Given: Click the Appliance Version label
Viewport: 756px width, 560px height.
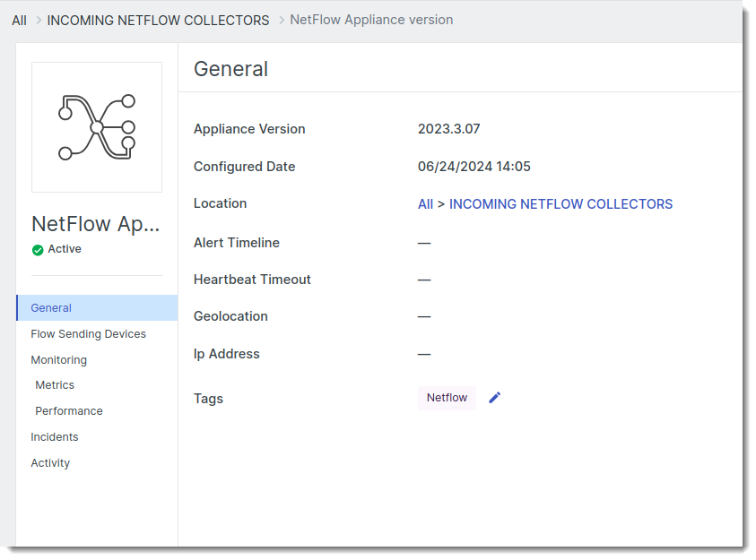Looking at the screenshot, I should 249,129.
